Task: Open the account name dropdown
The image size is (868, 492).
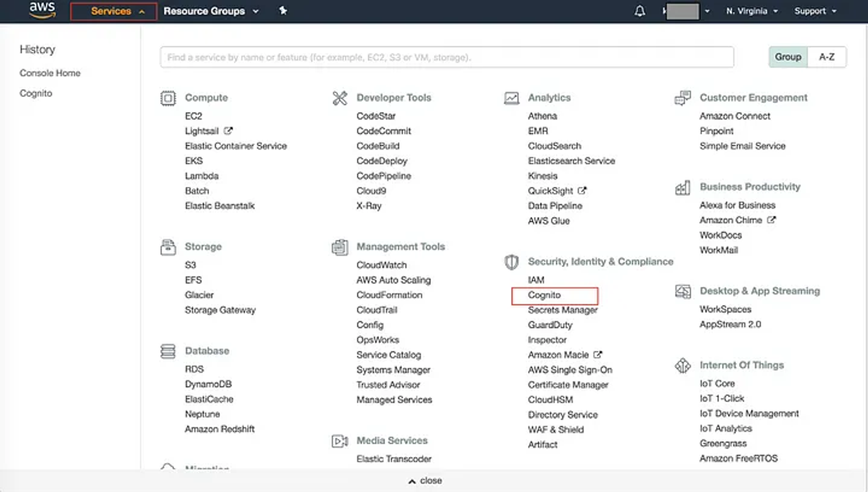Action: pos(686,11)
